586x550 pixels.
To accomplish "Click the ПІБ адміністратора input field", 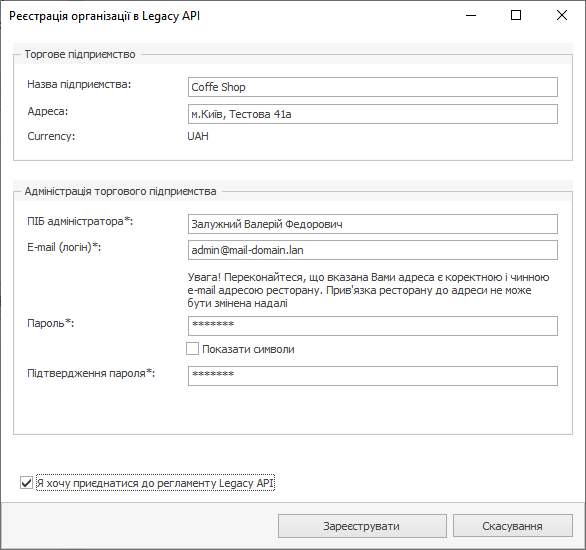I will tap(373, 224).
